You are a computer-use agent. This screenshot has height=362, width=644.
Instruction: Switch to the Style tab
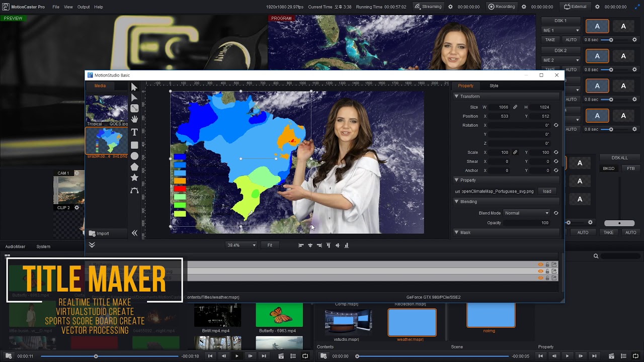(x=494, y=86)
